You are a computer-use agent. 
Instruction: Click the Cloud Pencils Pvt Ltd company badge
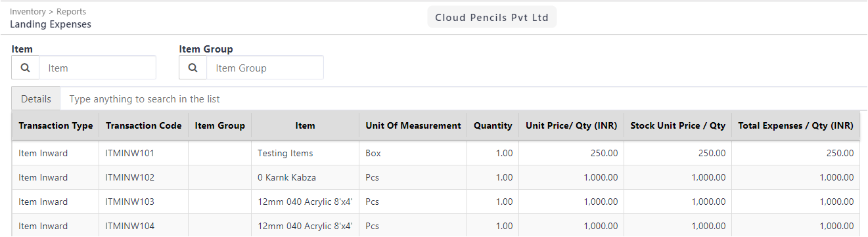tap(492, 18)
